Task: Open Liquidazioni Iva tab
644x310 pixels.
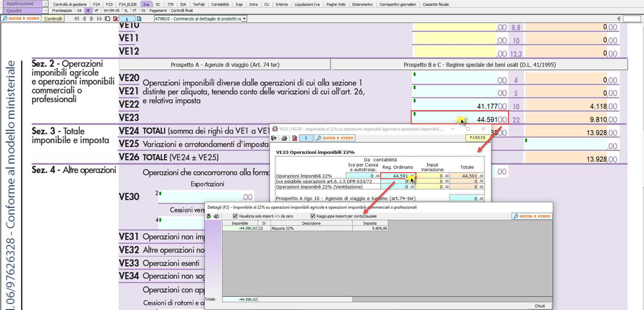Action: [307, 4]
